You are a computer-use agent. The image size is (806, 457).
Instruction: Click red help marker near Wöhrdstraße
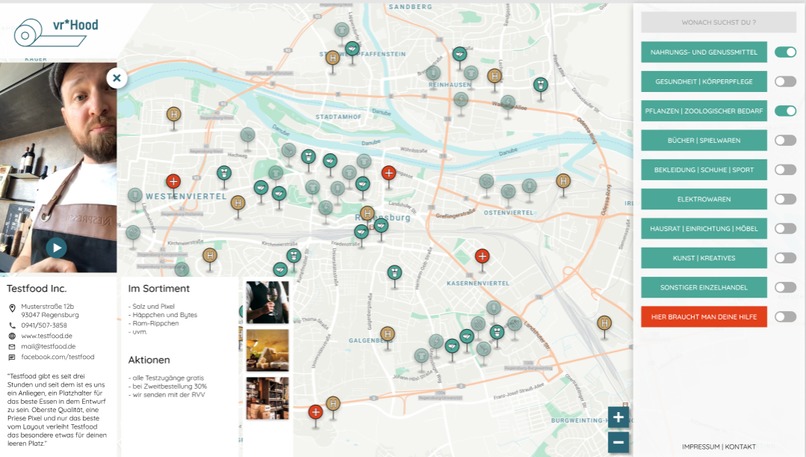coord(389,173)
